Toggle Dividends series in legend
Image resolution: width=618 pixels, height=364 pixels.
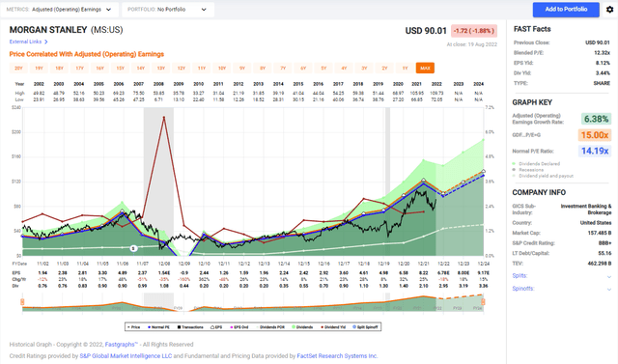[x=302, y=327]
